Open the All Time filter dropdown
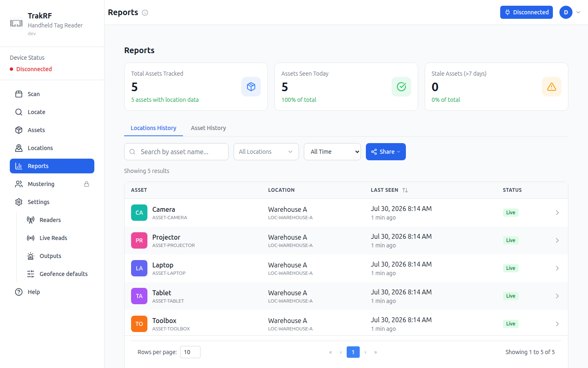588x368 pixels. click(x=332, y=152)
